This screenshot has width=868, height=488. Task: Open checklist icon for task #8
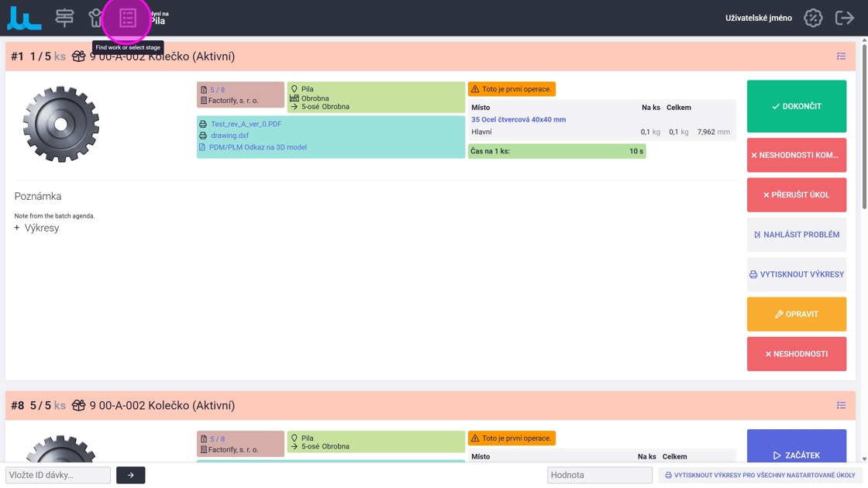coord(841,405)
